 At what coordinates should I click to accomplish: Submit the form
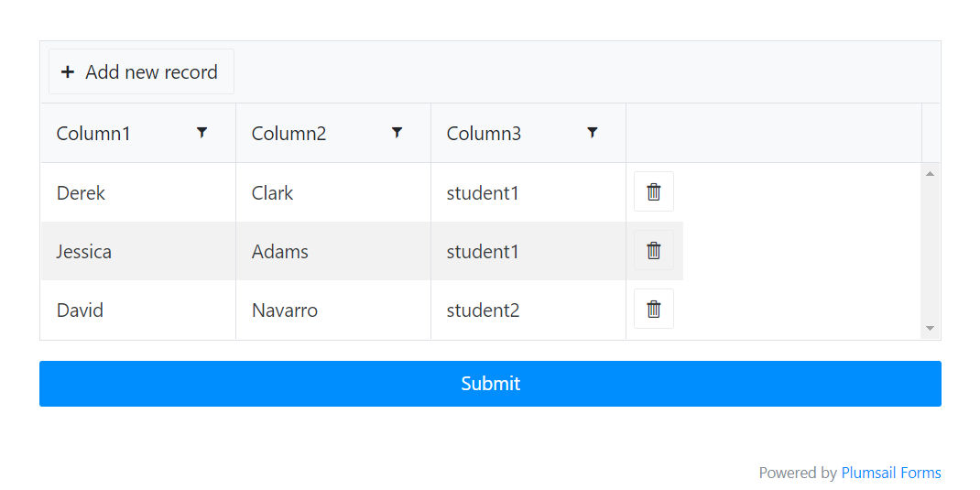tap(490, 383)
